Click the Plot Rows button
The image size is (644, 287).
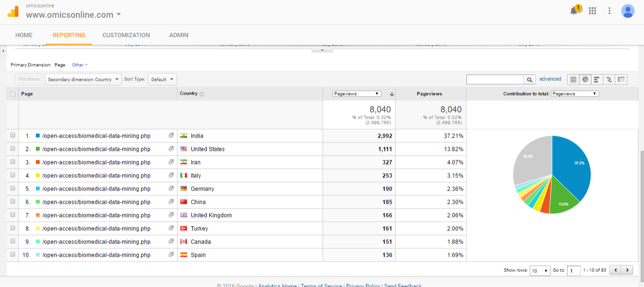click(x=29, y=79)
